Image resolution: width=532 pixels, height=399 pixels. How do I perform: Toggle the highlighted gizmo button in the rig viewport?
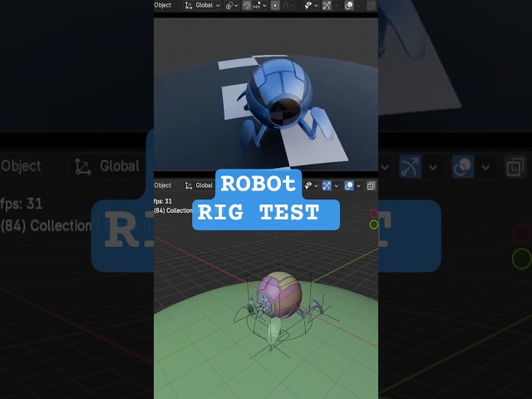[x=327, y=185]
